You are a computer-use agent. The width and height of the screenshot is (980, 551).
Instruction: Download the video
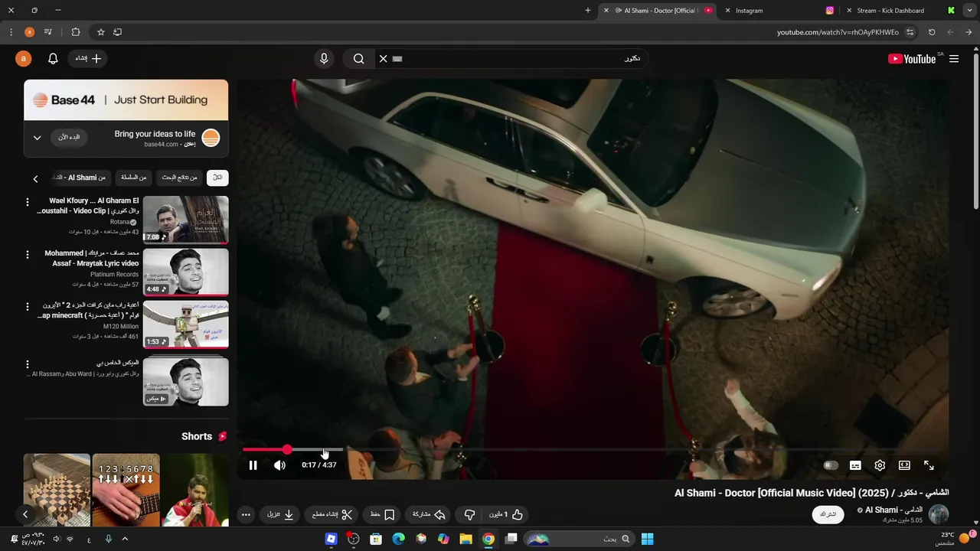pyautogui.click(x=280, y=515)
